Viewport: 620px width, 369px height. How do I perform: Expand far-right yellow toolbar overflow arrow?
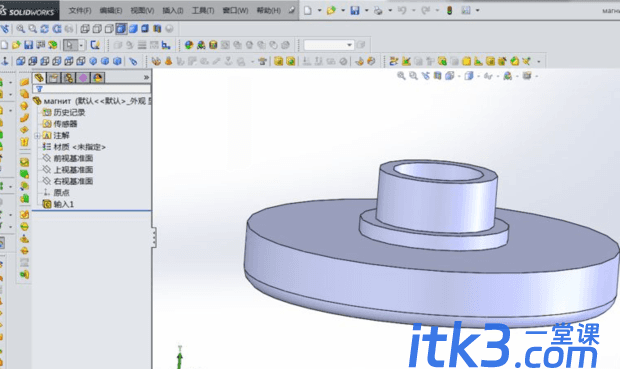[x=539, y=61]
